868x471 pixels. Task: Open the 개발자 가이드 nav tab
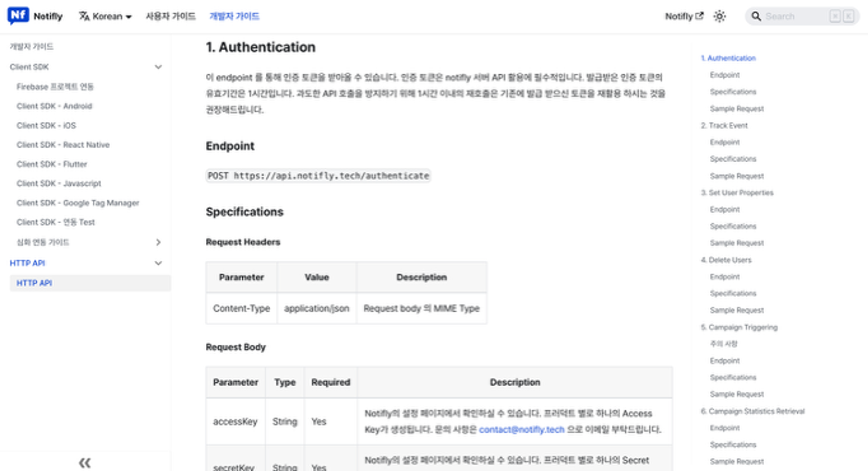pos(234,16)
